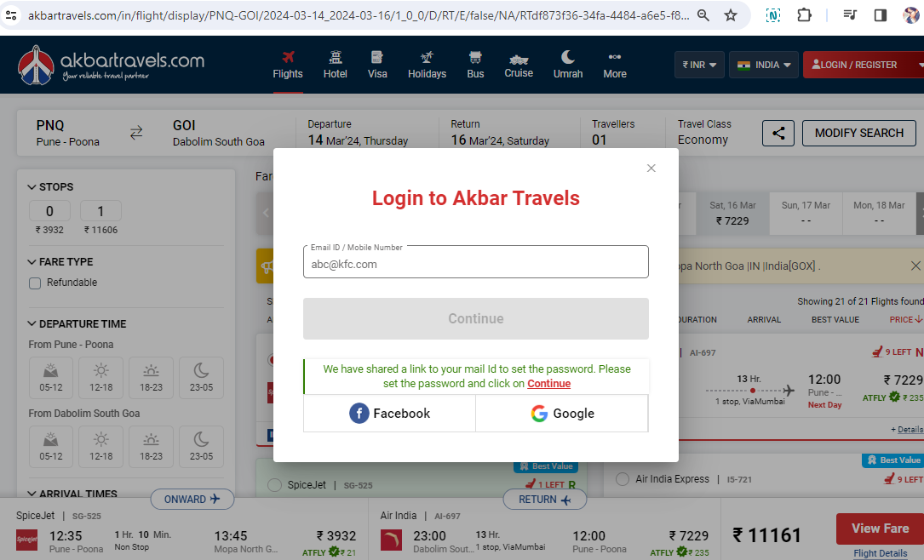Click the swap origin and destination arrows icon
The image size is (924, 560).
pyautogui.click(x=136, y=133)
